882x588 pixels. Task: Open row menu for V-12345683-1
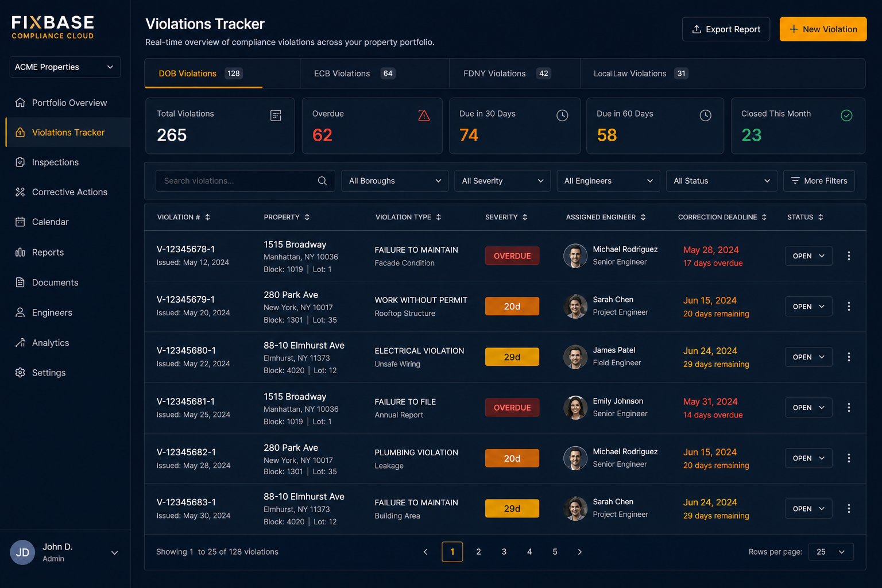(x=849, y=509)
